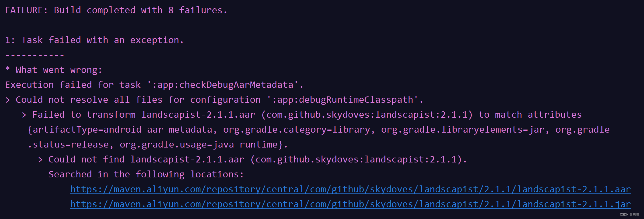Image resolution: width=644 pixels, height=219 pixels.
Task: Click the ':app:debugRuntimeClasspath' configuration error line
Action: click(214, 100)
